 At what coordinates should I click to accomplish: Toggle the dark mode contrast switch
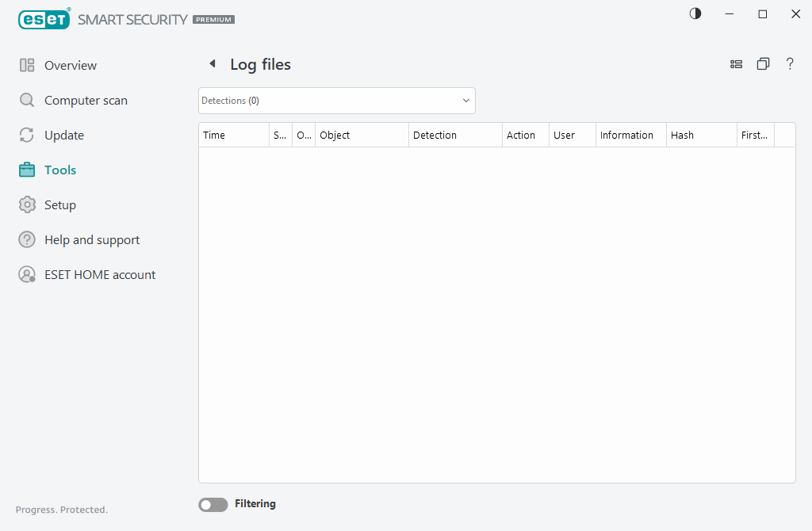tap(695, 13)
